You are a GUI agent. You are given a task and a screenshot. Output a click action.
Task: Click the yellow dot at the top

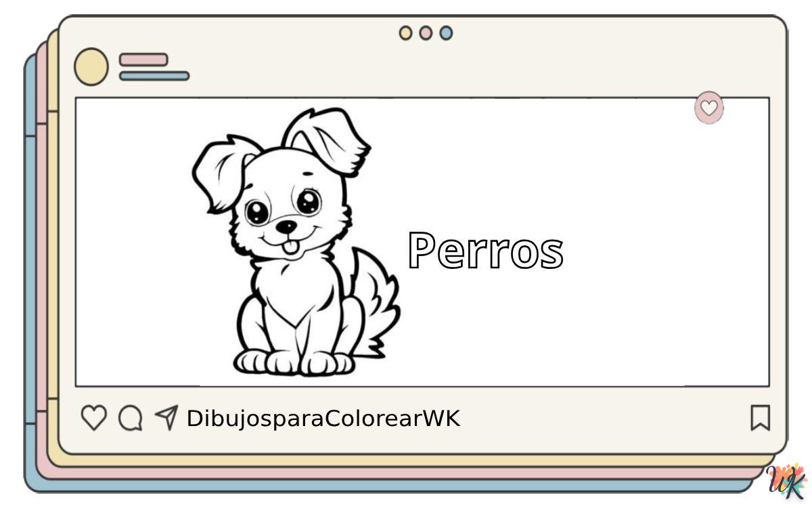[x=405, y=33]
